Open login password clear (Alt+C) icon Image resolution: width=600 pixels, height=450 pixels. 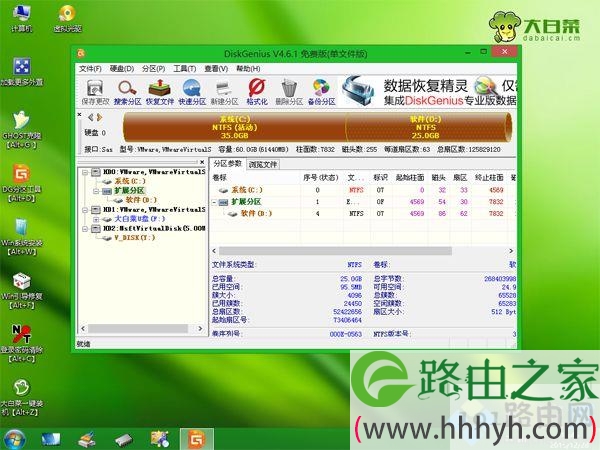coord(21,344)
